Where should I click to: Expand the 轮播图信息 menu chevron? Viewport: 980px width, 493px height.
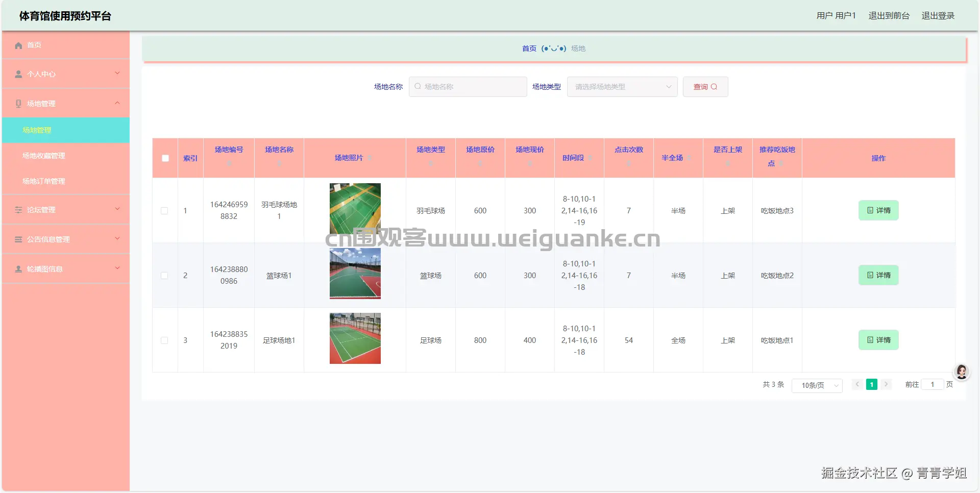point(117,268)
